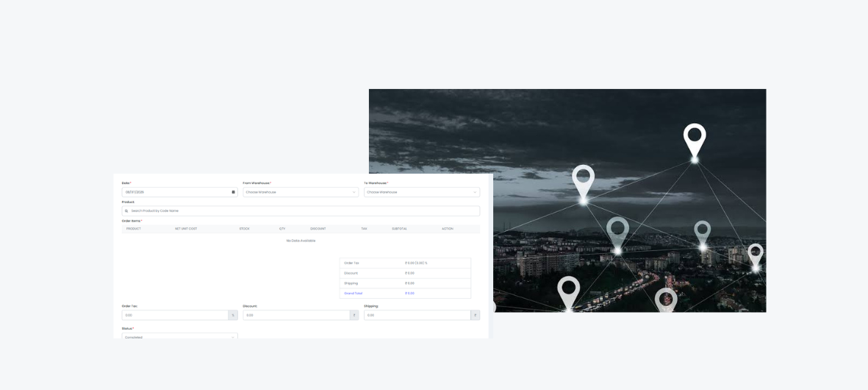Focus the Date input showing 08/31/2026
The image size is (868, 390).
coord(180,192)
